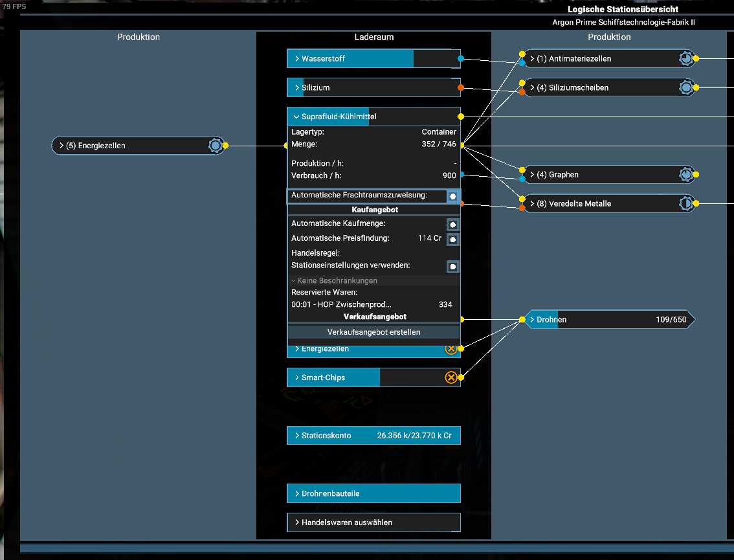This screenshot has width=734, height=560.
Task: Expand the (5) Energiezellen production node
Action: [x=138, y=146]
